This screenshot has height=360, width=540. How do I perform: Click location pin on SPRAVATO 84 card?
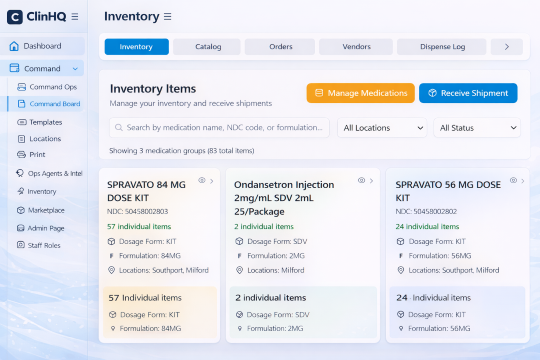pyautogui.click(x=111, y=270)
